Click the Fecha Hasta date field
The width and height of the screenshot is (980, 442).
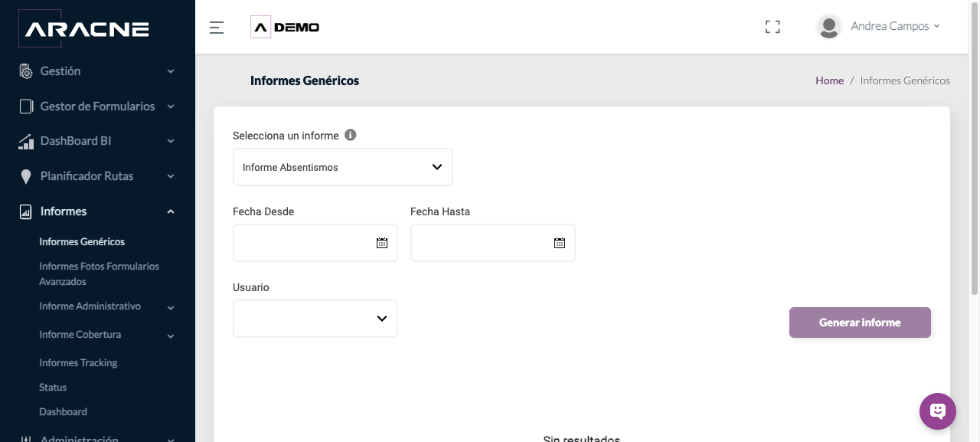[x=493, y=243]
